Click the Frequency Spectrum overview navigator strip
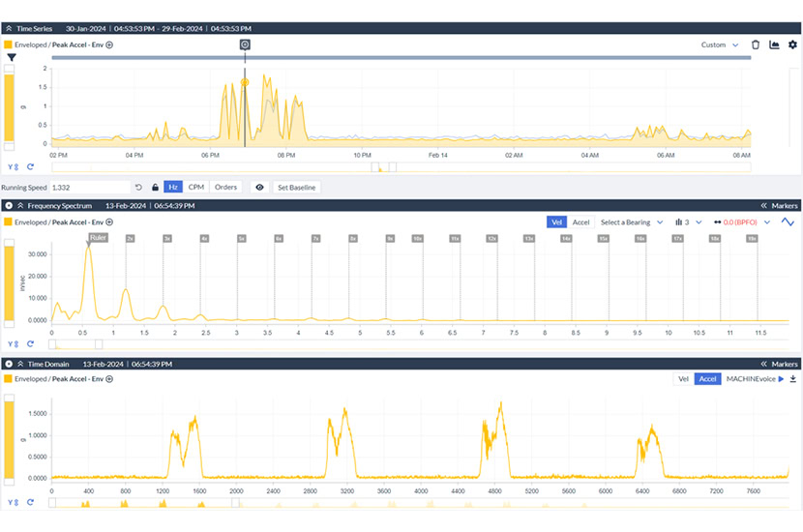This screenshot has height=532, width=803. [419, 344]
